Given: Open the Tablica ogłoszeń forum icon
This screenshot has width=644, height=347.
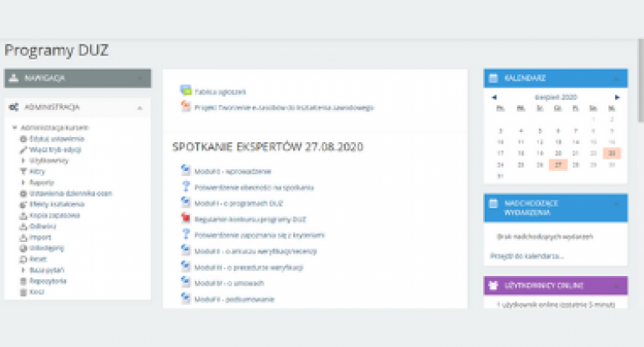Looking at the screenshot, I should (x=186, y=91).
